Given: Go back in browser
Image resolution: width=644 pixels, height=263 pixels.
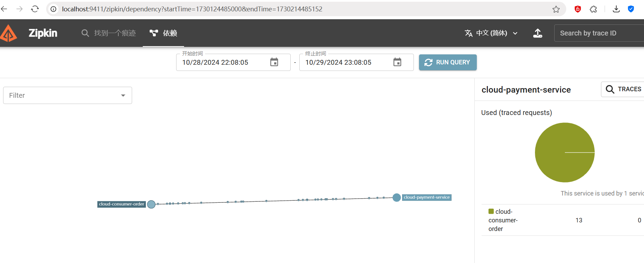Looking at the screenshot, I should coord(4,9).
